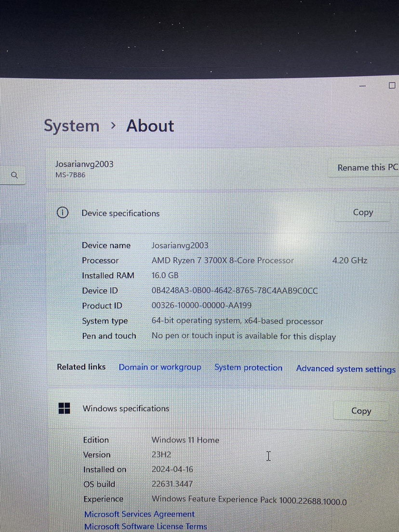Open Microsoft Services Agreement link

[x=139, y=514]
